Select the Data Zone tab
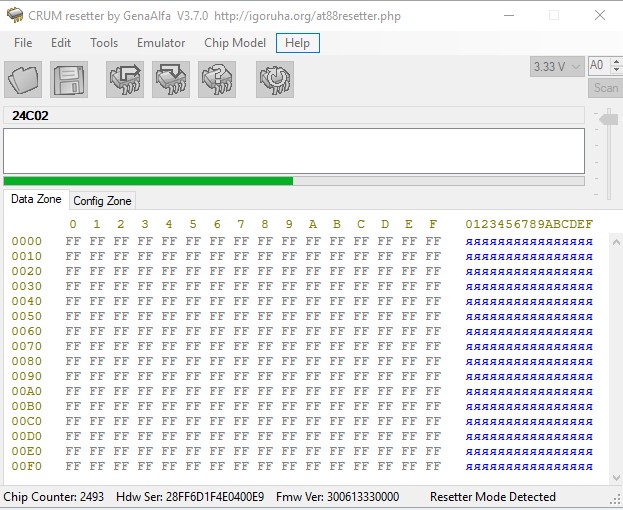 point(35,200)
